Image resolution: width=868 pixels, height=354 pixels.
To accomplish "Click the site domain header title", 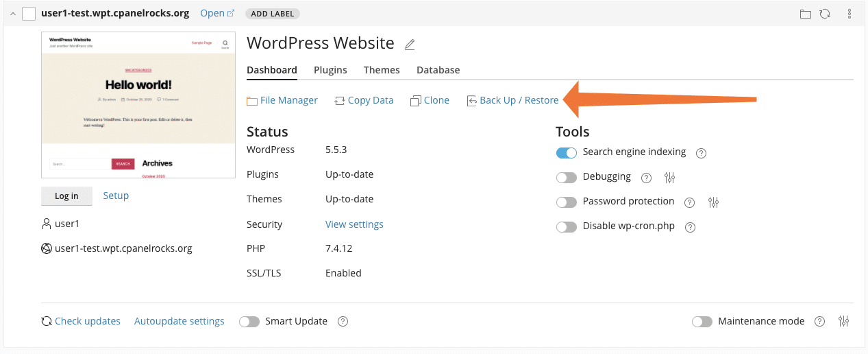I will tap(115, 13).
